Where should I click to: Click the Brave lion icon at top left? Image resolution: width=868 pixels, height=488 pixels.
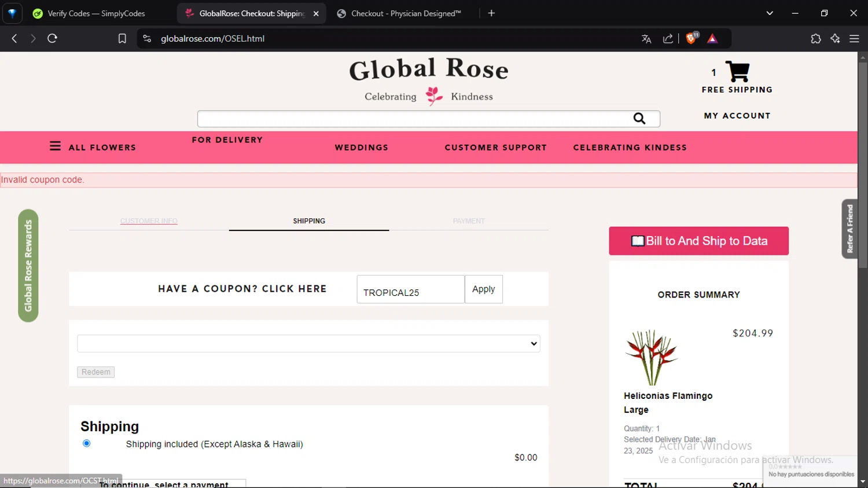click(x=12, y=13)
